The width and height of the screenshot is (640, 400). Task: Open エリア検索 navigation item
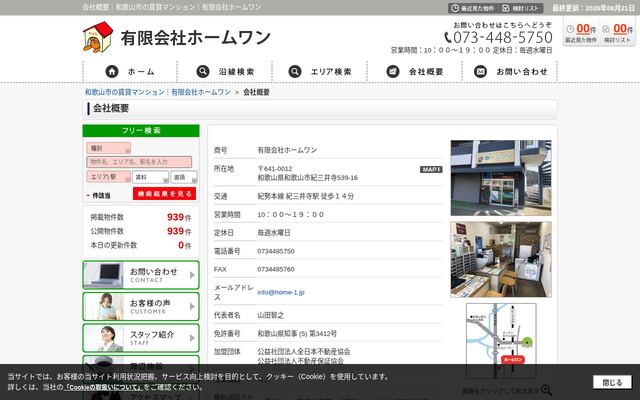coord(320,71)
